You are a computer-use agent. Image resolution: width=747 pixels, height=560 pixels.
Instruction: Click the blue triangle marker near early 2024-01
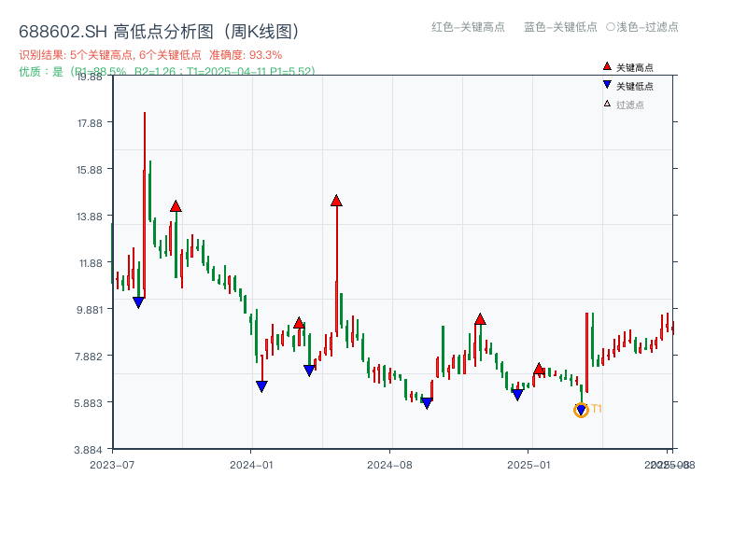pos(262,384)
